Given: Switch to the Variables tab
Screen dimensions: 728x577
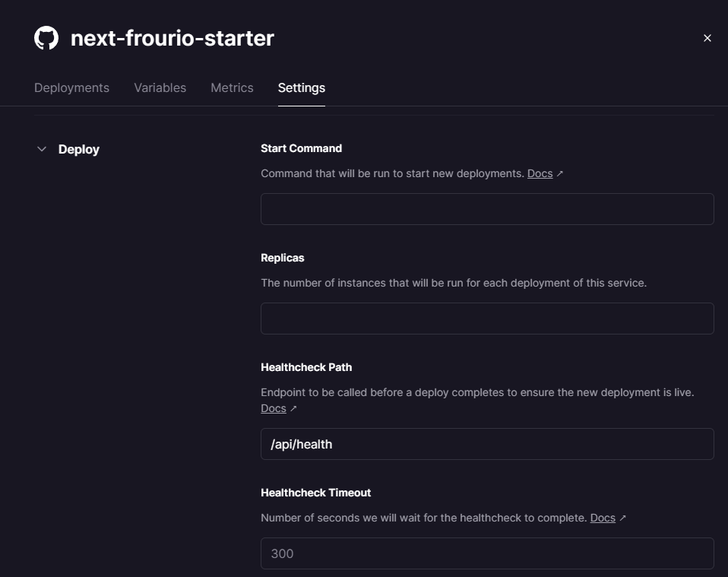Looking at the screenshot, I should pyautogui.click(x=160, y=88).
